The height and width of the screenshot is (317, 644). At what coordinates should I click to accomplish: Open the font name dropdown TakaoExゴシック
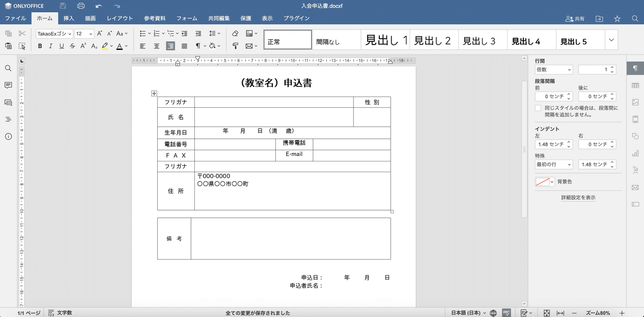(x=55, y=33)
